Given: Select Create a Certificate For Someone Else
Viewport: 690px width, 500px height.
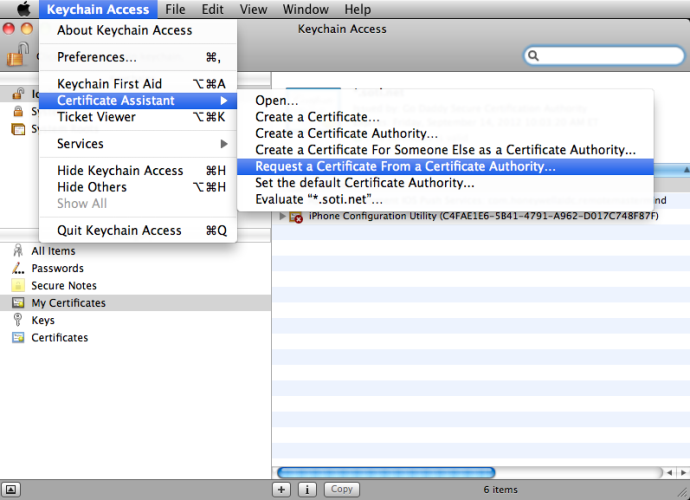Looking at the screenshot, I should 445,150.
